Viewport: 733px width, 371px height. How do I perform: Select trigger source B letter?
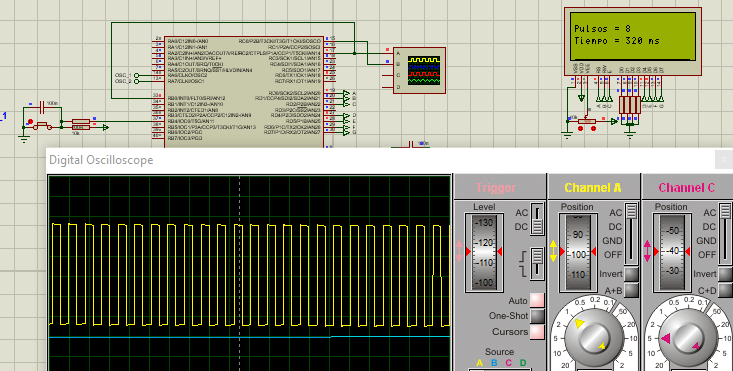click(494, 363)
